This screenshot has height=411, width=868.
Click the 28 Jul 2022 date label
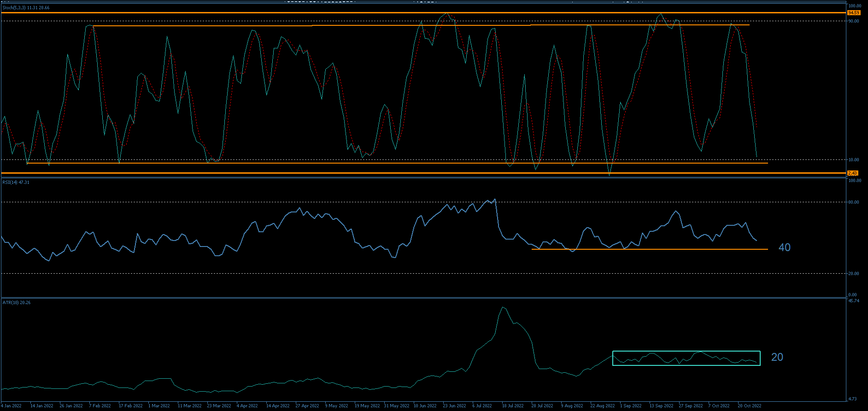coord(542,406)
